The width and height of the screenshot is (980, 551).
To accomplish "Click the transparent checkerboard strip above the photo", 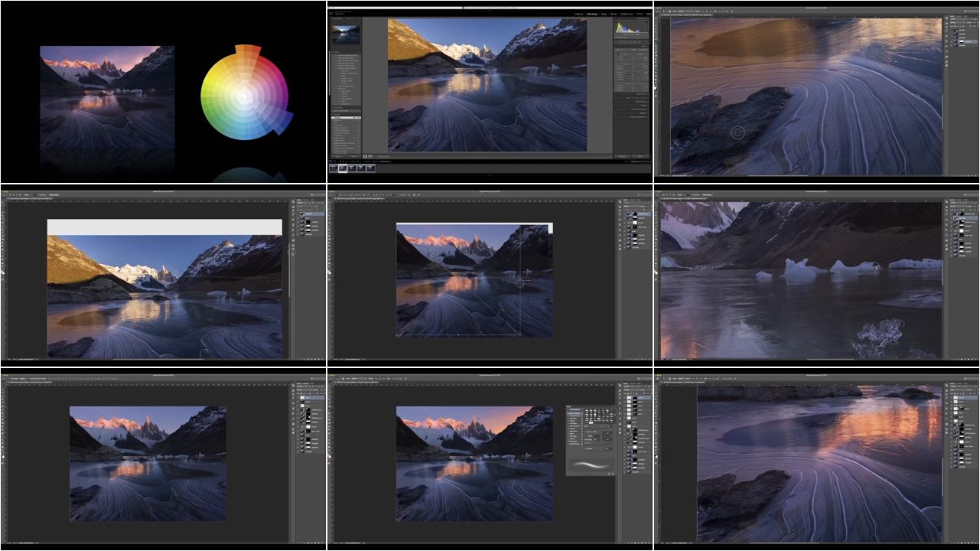I will click(164, 227).
